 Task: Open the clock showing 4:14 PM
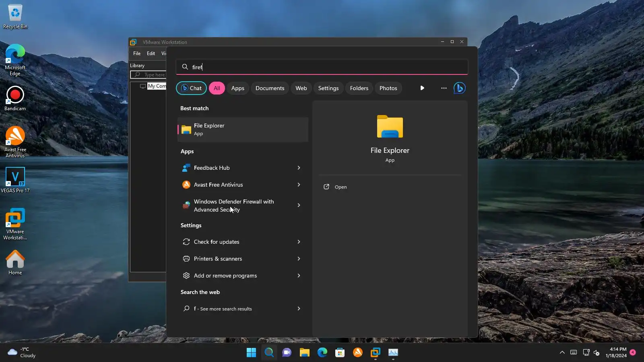(x=616, y=352)
